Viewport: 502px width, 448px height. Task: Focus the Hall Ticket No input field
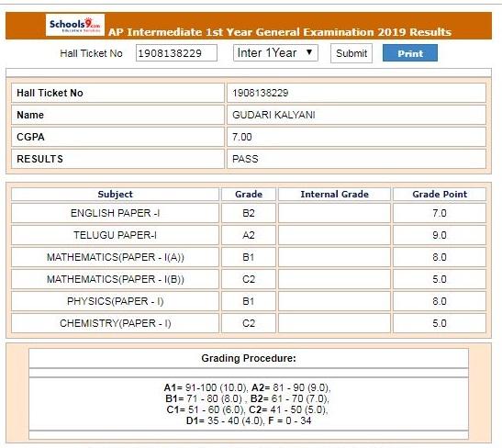coord(176,53)
